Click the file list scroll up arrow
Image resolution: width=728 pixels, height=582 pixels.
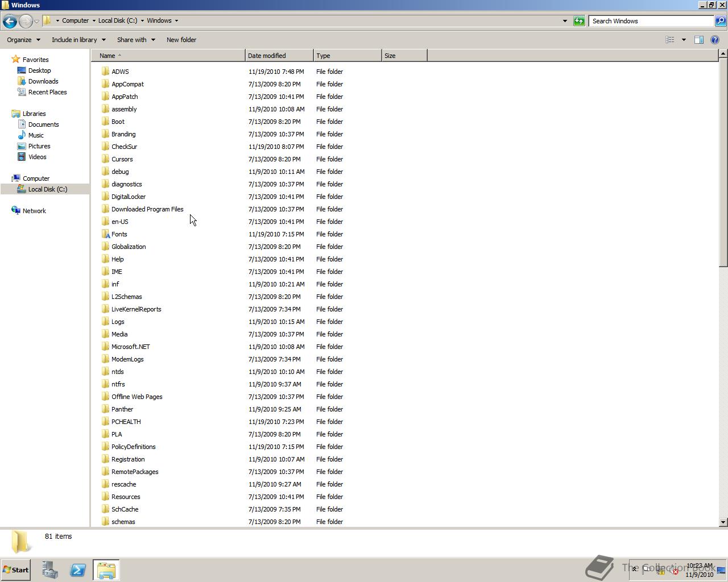pyautogui.click(x=723, y=54)
